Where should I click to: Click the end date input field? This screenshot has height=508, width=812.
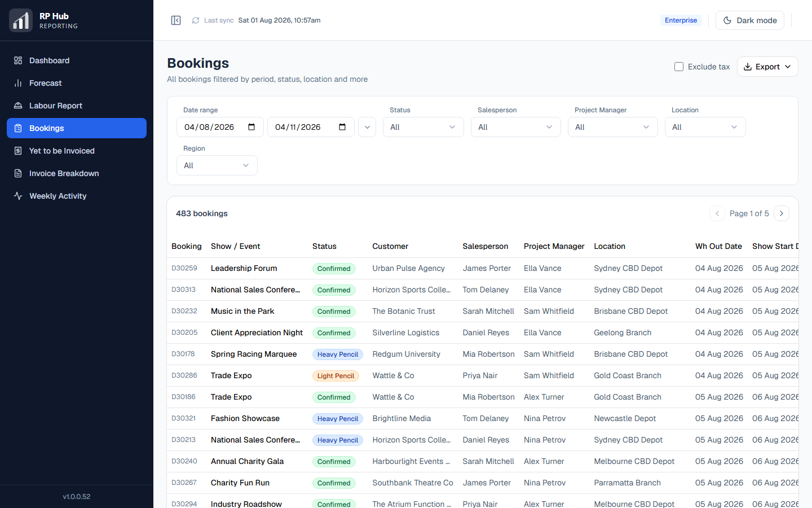point(311,127)
